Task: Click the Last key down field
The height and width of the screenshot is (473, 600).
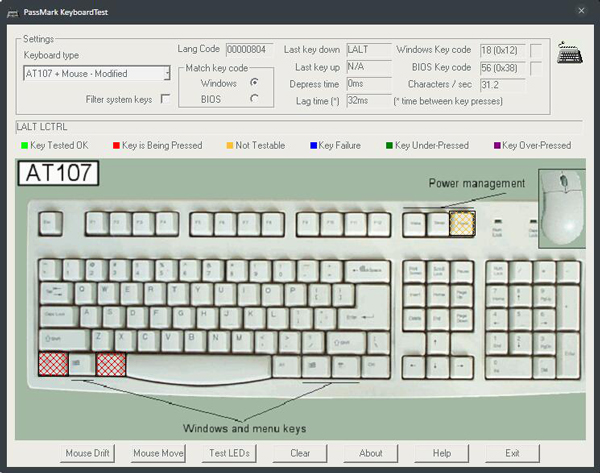Action: [369, 49]
